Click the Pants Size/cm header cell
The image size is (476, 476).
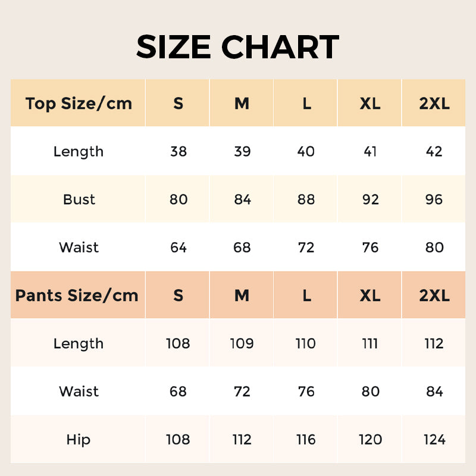pyautogui.click(x=77, y=296)
